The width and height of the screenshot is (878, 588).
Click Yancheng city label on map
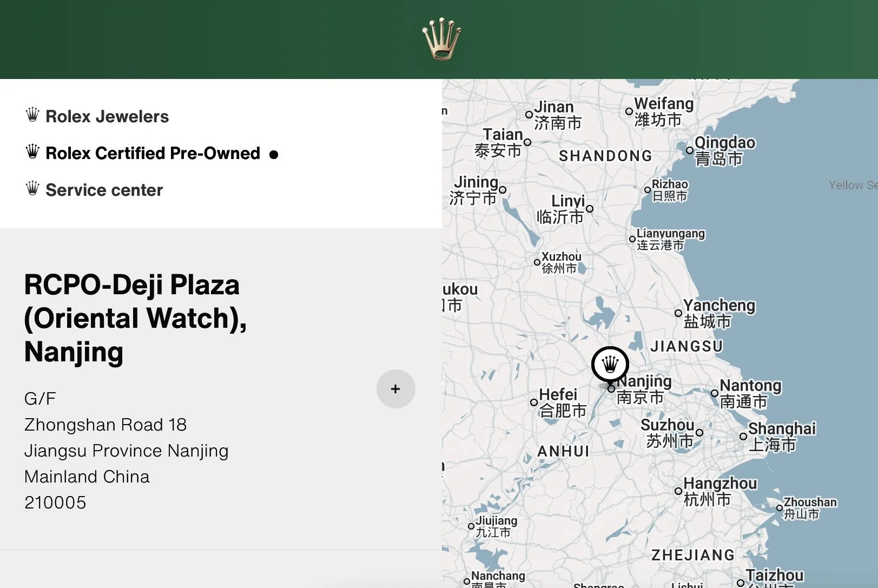[x=718, y=313]
